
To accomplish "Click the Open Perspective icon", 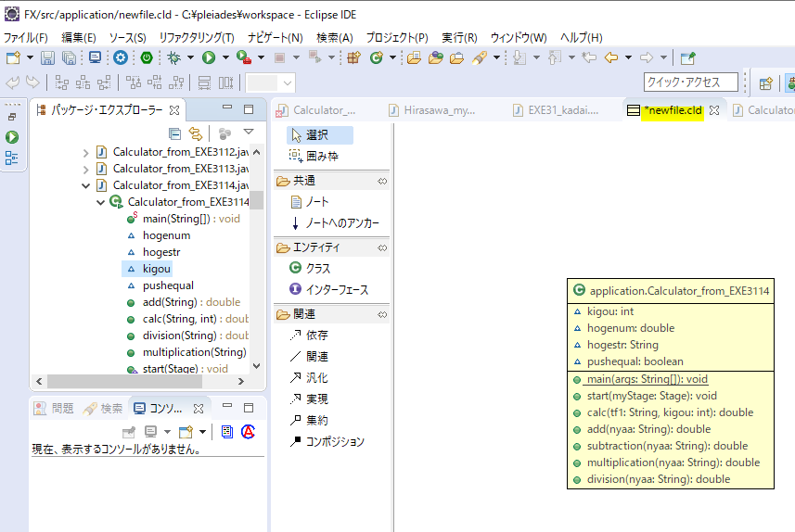I will point(765,83).
